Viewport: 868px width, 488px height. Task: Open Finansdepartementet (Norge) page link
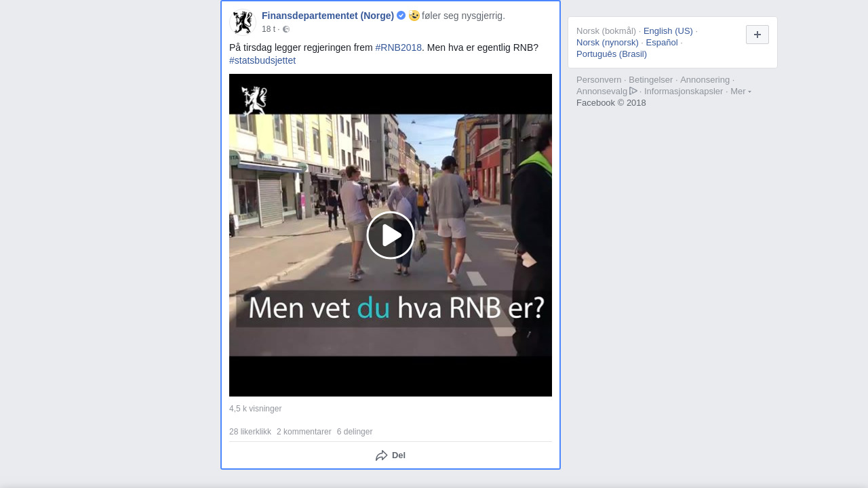(x=328, y=16)
